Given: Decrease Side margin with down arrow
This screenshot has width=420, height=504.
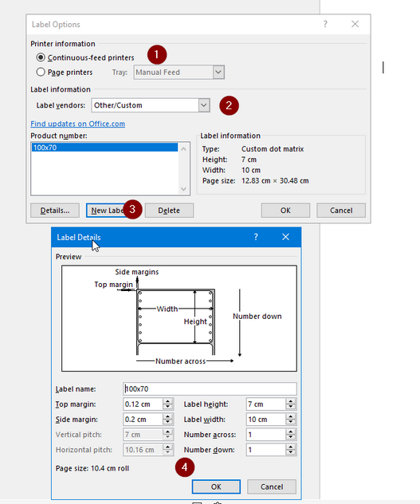Looking at the screenshot, I should tap(168, 423).
